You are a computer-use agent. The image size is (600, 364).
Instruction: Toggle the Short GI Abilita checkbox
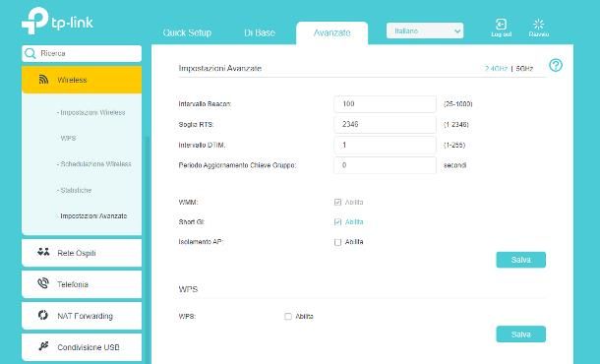[x=337, y=222]
